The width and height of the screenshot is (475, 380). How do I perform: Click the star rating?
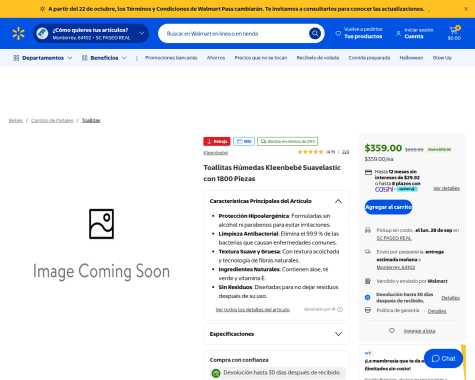click(x=310, y=152)
